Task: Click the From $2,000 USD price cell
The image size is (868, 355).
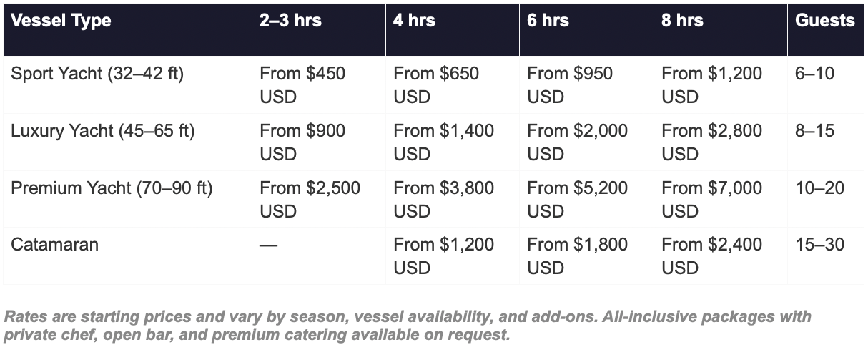Action: tap(577, 142)
